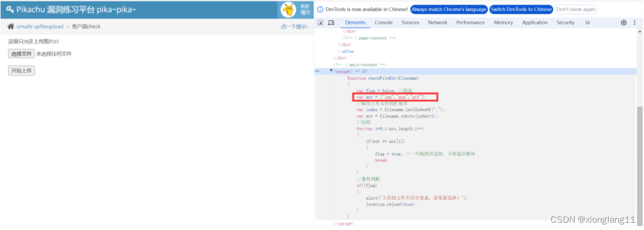Show more DevTools tabs with the chevrons

pyautogui.click(x=587, y=22)
